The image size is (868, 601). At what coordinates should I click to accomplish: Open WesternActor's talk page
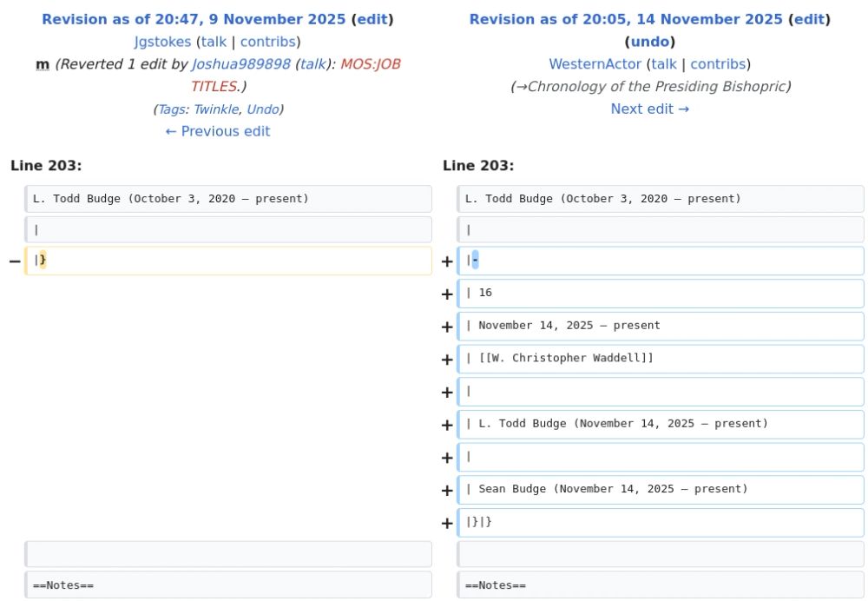663,63
